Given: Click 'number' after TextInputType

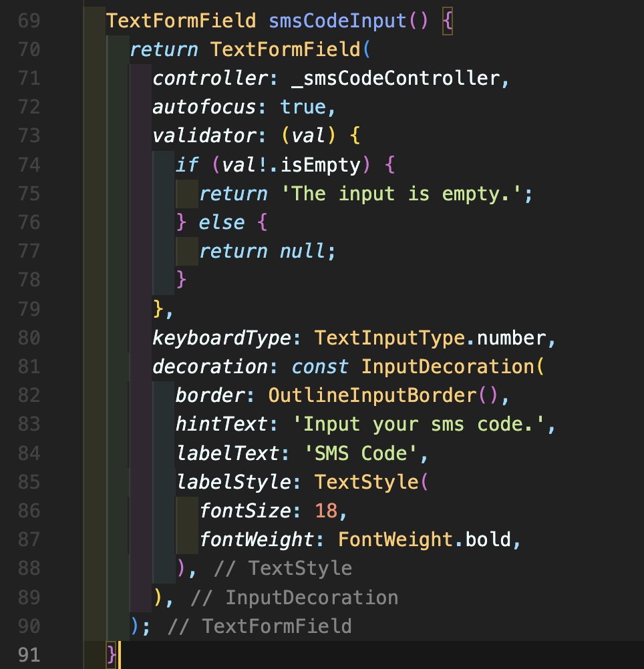Looking at the screenshot, I should (x=511, y=339).
